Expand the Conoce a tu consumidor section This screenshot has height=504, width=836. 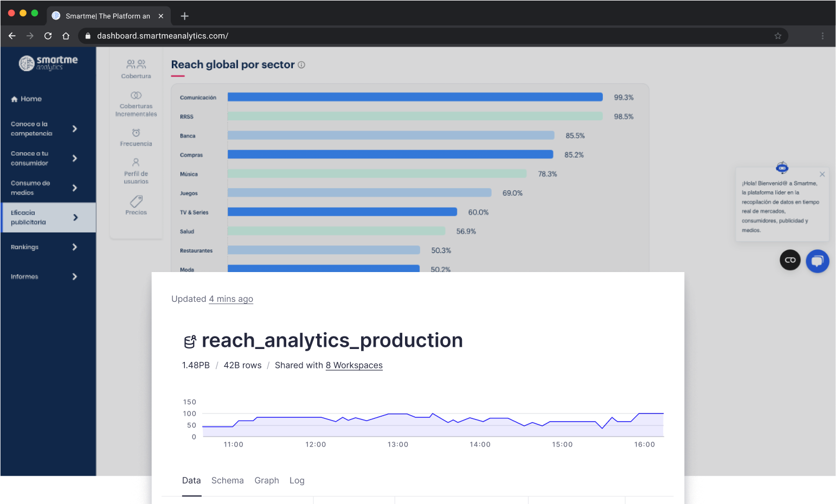click(75, 158)
